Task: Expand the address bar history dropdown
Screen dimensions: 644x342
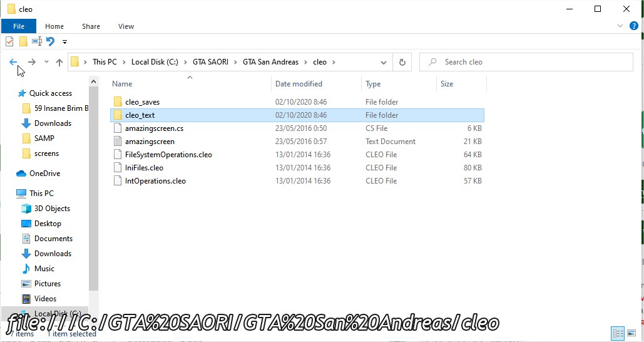Action: (383, 63)
